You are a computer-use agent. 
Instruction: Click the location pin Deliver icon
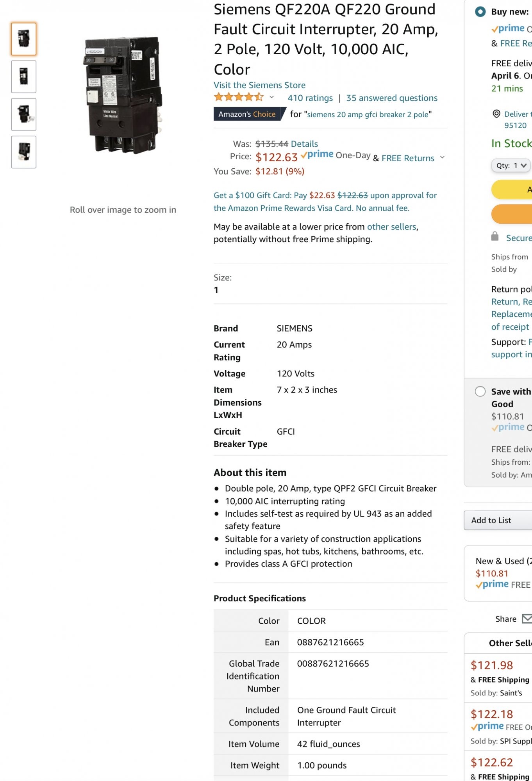pos(496,114)
